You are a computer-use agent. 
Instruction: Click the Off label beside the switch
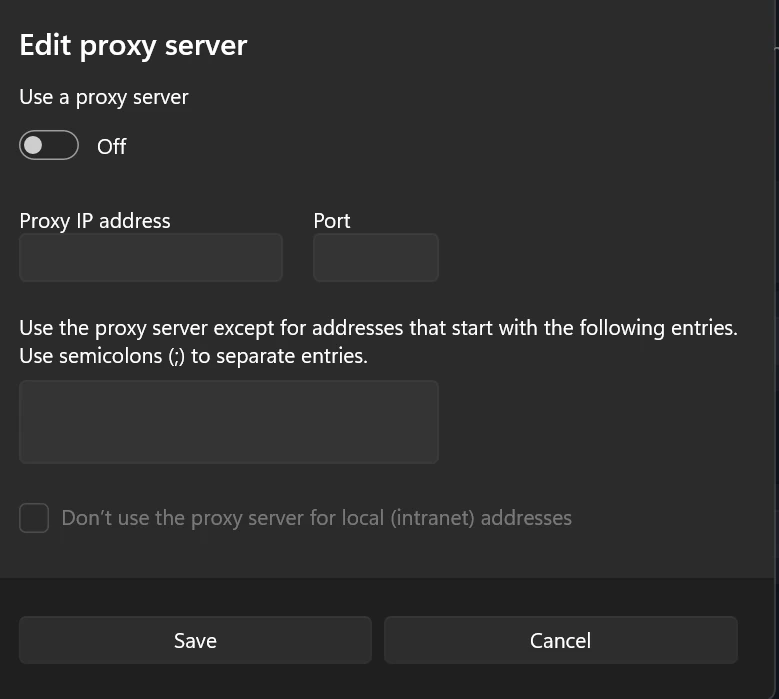tap(111, 147)
